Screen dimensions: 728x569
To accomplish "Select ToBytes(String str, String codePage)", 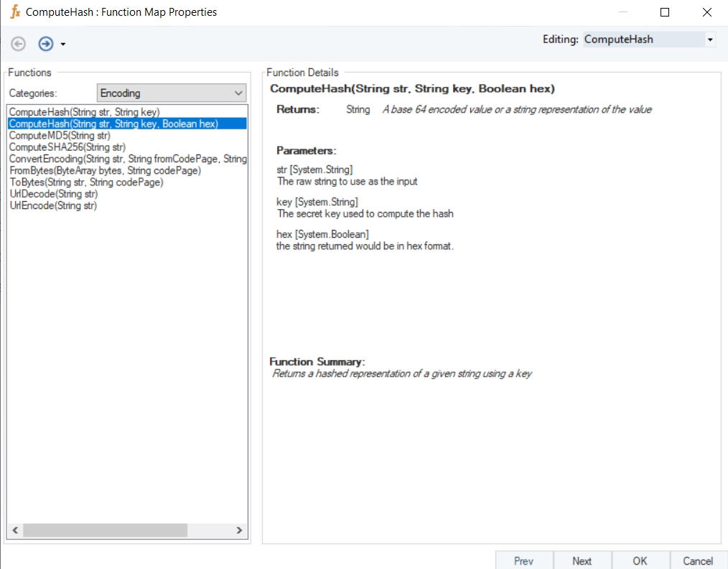I will [86, 182].
